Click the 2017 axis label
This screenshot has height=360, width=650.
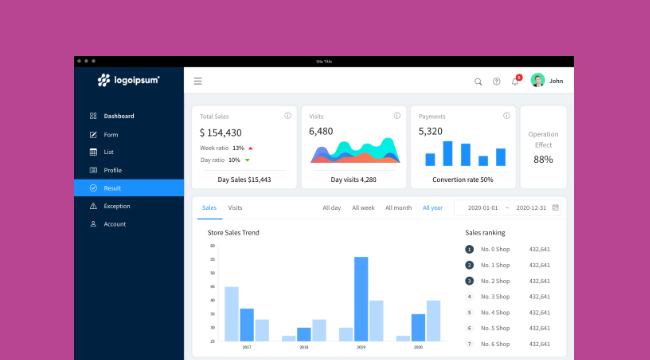pyautogui.click(x=247, y=347)
